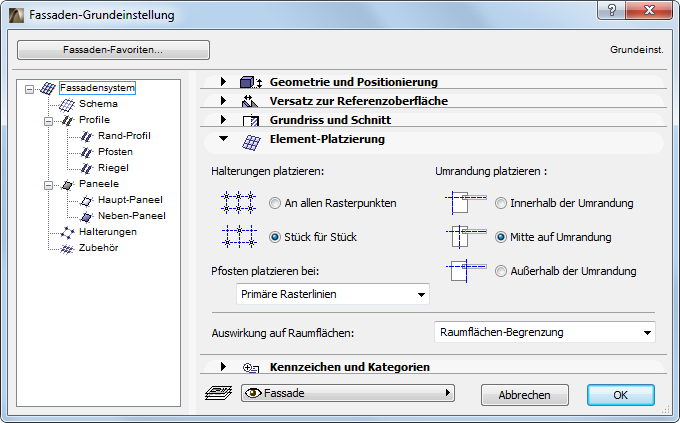680x423 pixels.
Task: Collapse the Paneele tree node
Action: 49,186
